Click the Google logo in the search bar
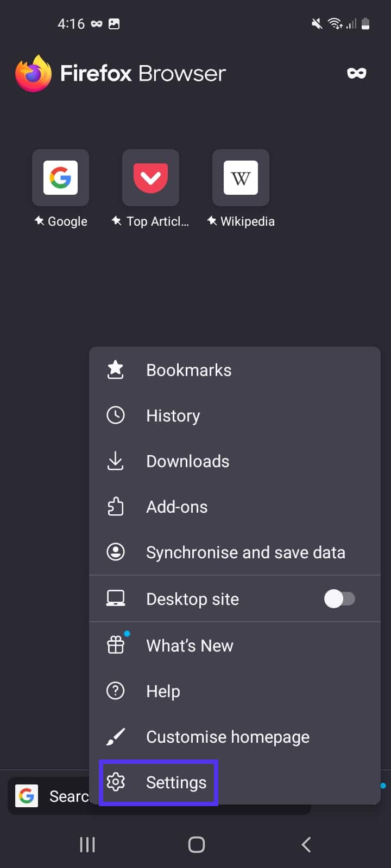Image resolution: width=391 pixels, height=868 pixels. point(27,795)
